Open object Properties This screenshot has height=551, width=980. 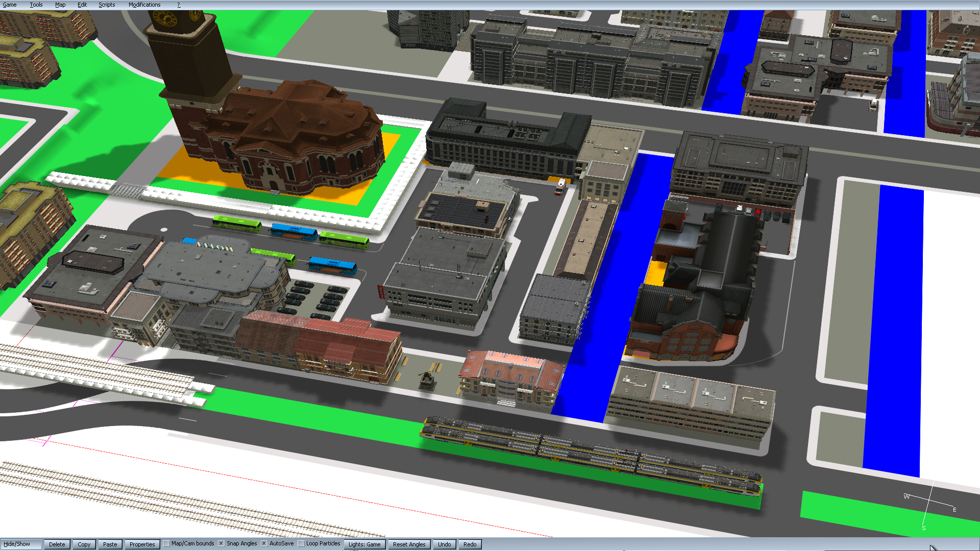click(x=142, y=544)
